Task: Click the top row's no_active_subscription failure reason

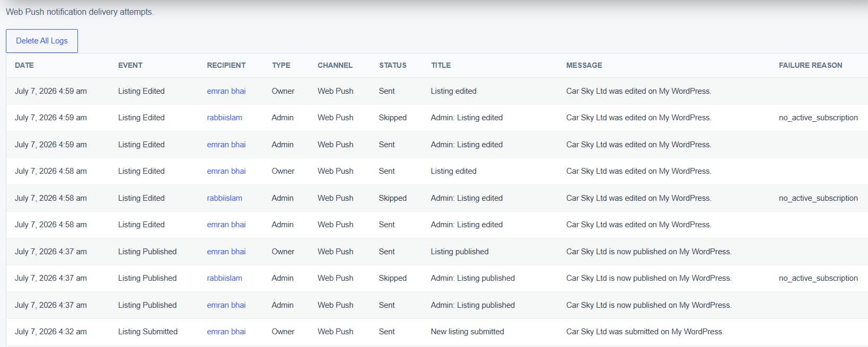Action: [x=818, y=118]
